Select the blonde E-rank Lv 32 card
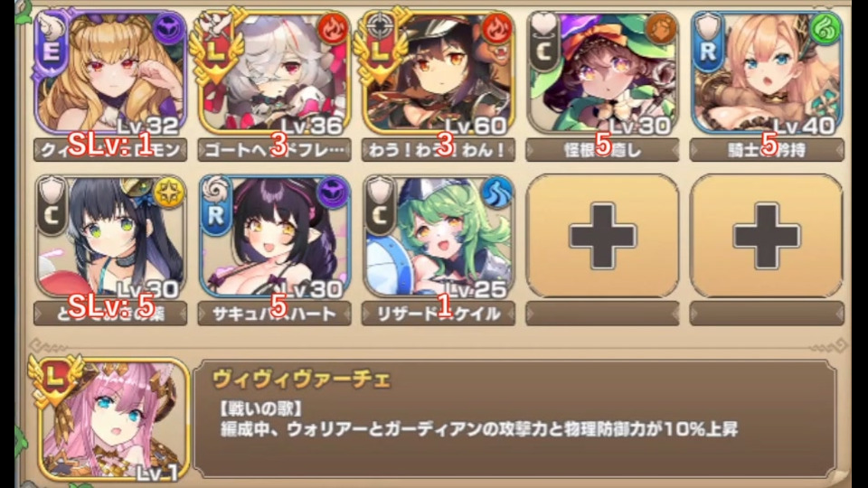Viewport: 868px width, 488px height. (110, 73)
